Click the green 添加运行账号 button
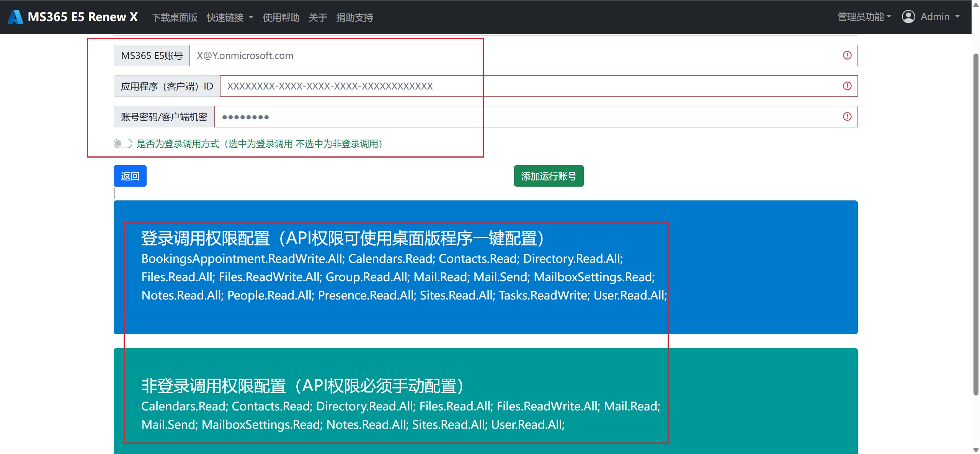980x454 pixels. [549, 176]
